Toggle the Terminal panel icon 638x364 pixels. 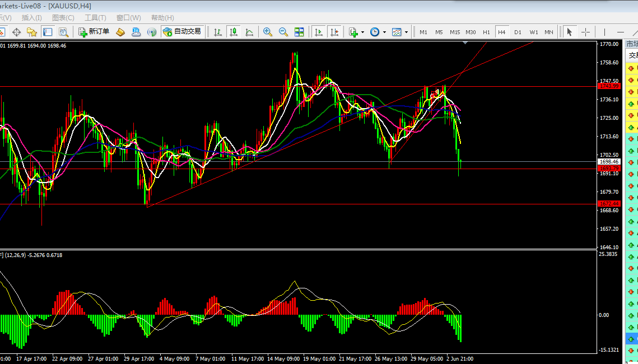coord(48,32)
